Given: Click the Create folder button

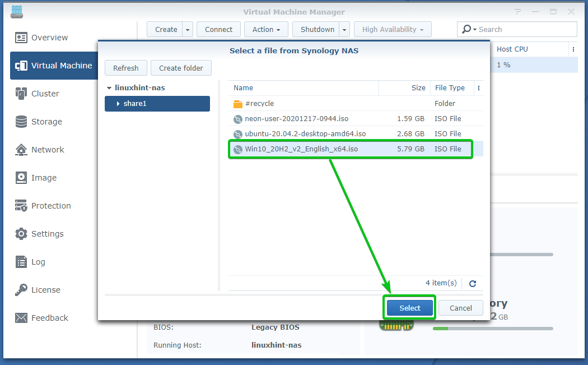Looking at the screenshot, I should point(181,68).
